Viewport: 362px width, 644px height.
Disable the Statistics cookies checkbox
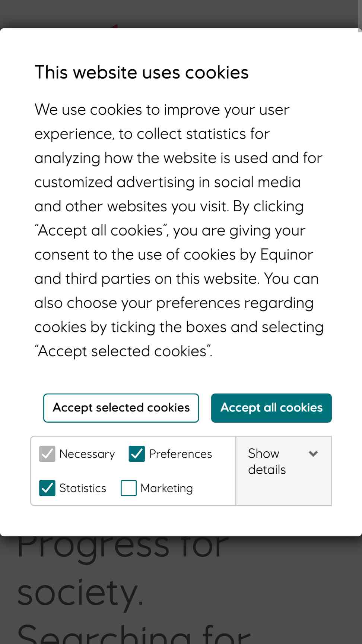click(x=47, y=488)
